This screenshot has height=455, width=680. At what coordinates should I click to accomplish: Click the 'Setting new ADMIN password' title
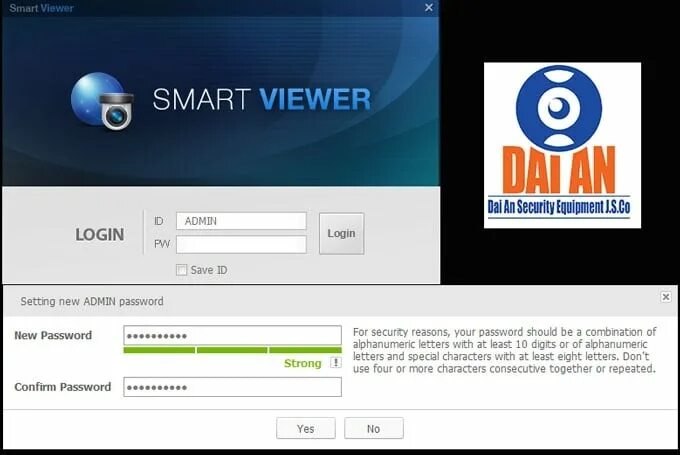pyautogui.click(x=92, y=301)
